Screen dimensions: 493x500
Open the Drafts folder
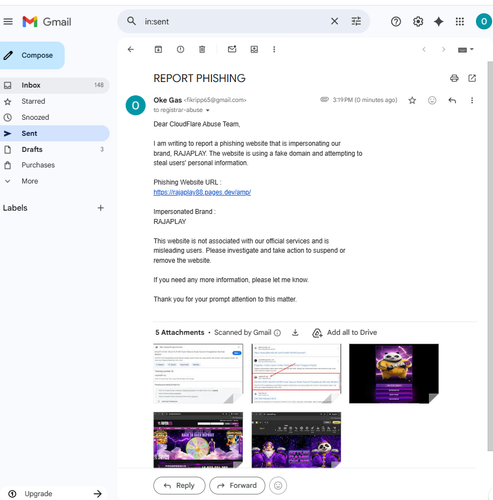coord(55,149)
